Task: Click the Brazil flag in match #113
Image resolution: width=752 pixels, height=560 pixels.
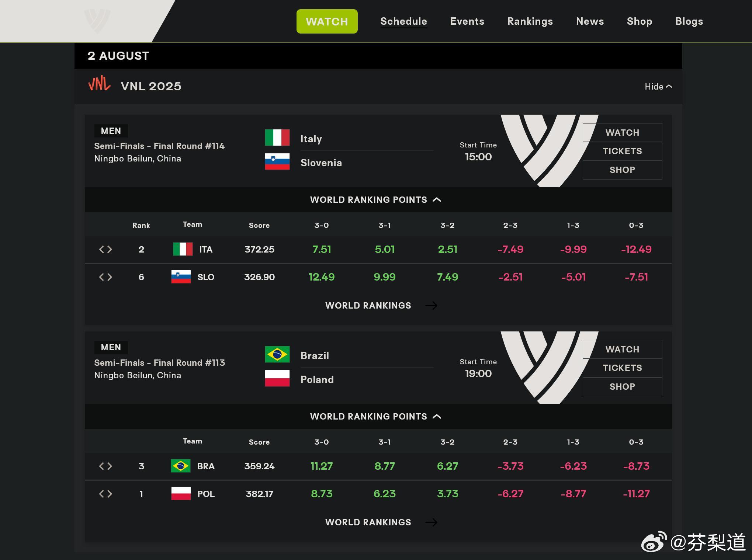Action: tap(277, 354)
